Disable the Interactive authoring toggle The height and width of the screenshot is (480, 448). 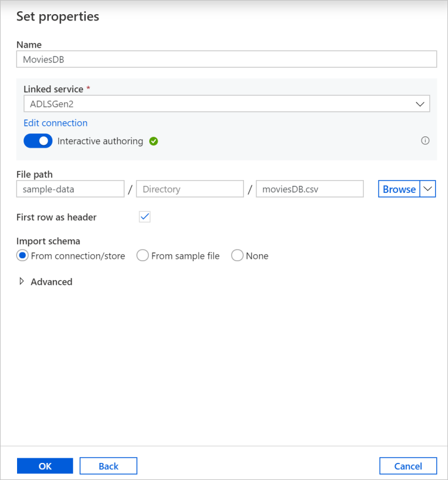coord(38,141)
